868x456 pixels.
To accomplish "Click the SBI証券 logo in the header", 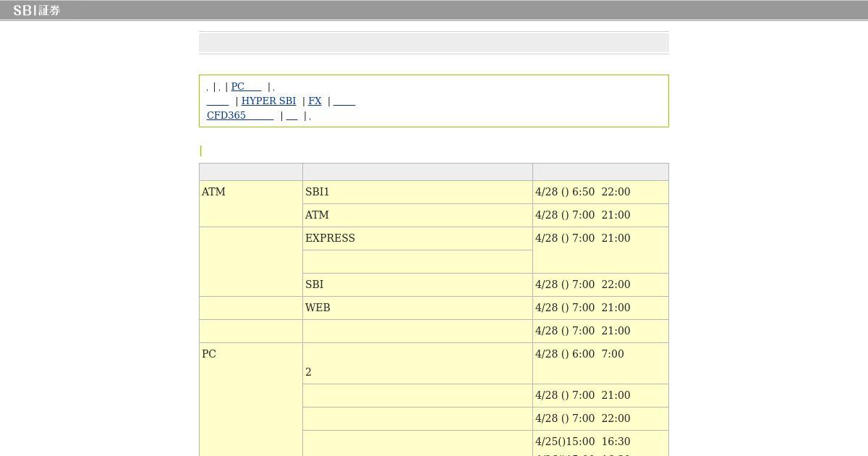I will pos(36,10).
